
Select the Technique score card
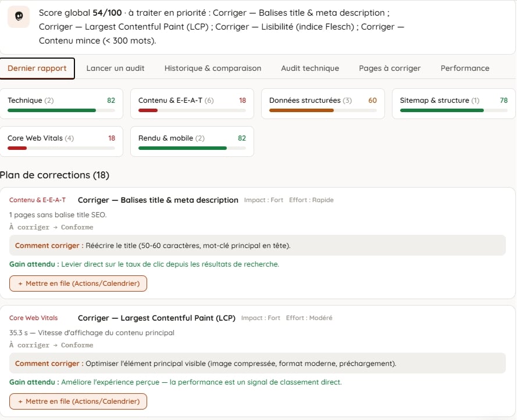click(x=61, y=103)
